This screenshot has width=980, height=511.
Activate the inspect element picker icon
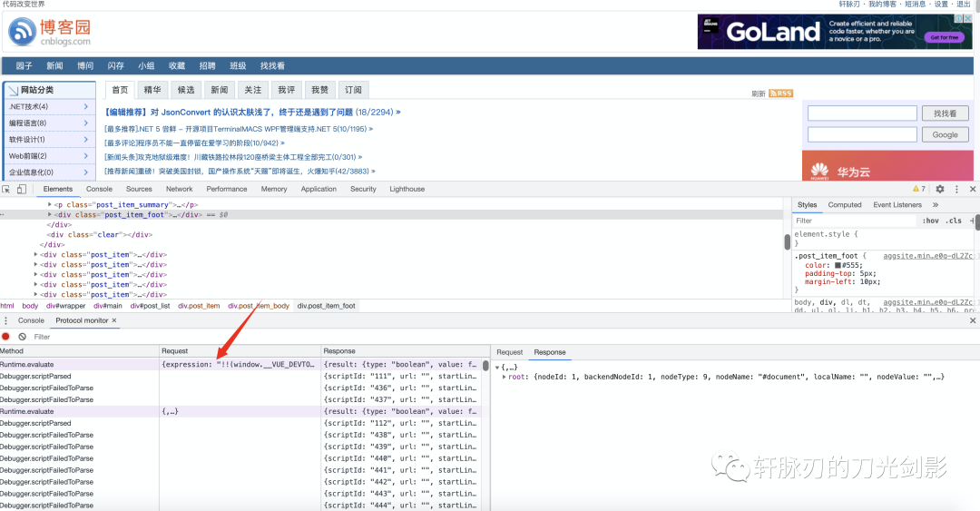(5, 190)
